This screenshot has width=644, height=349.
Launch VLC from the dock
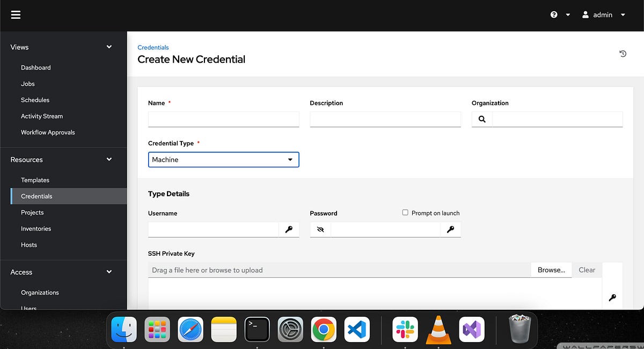coord(438,329)
